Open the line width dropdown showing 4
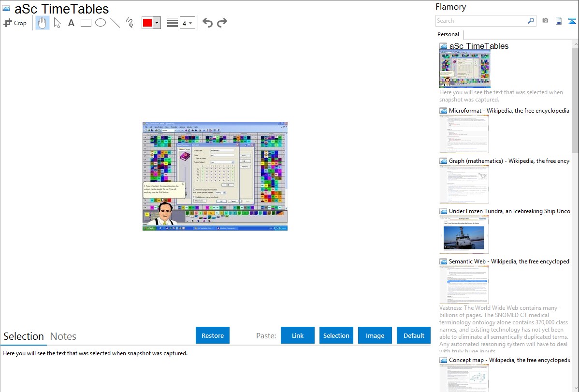 [x=187, y=23]
